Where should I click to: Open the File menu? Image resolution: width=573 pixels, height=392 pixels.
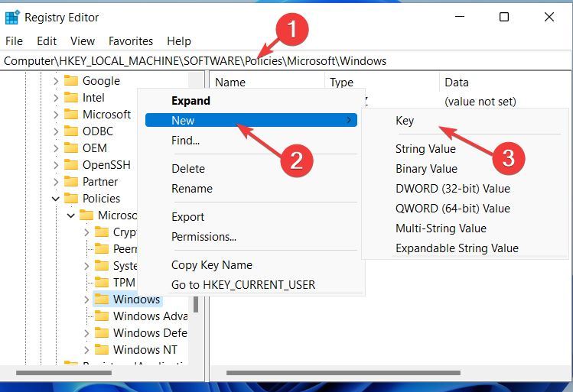tap(14, 40)
